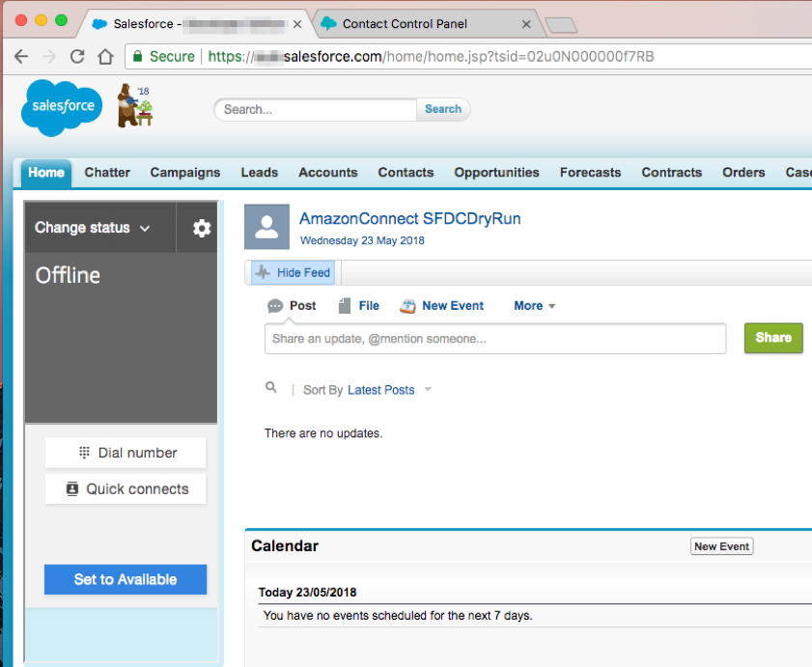Click the Offline status text
Screen dimensions: 812x667
pyautogui.click(x=68, y=275)
